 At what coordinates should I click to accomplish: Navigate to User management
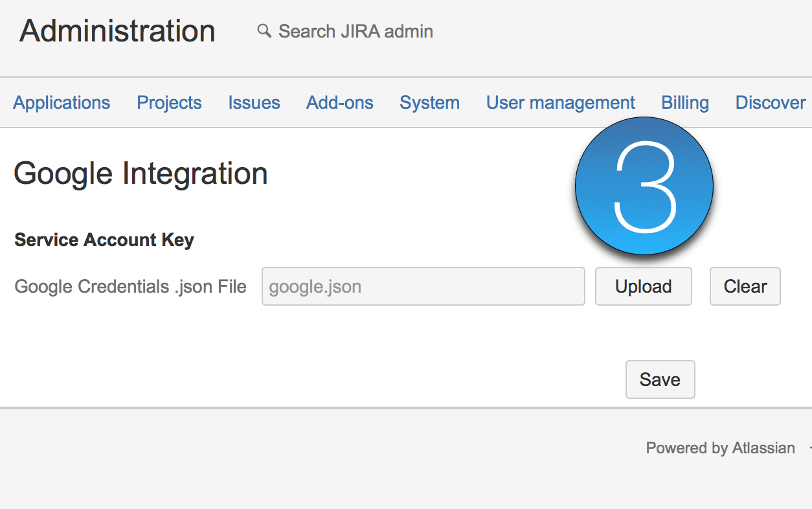click(x=560, y=102)
